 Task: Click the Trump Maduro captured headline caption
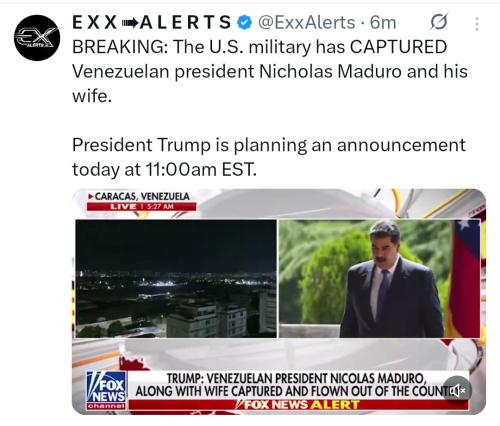[297, 385]
